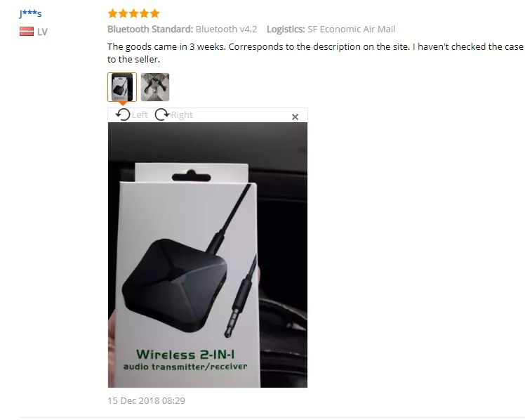Click the LV country code label
This screenshot has width=525, height=420.
click(42, 32)
